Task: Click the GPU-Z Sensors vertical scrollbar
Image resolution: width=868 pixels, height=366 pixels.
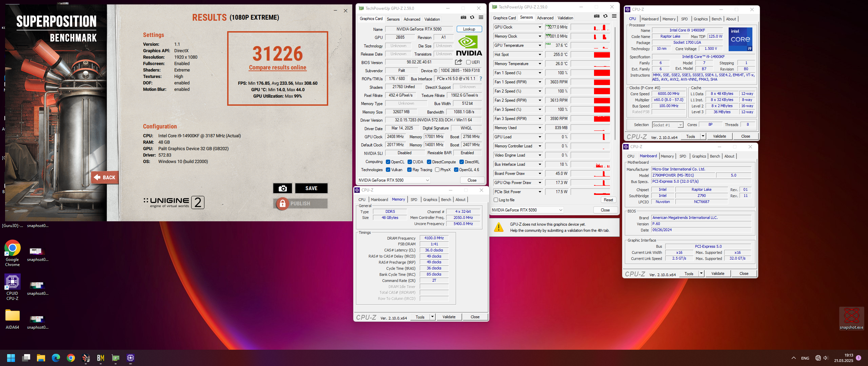Action: [x=615, y=83]
